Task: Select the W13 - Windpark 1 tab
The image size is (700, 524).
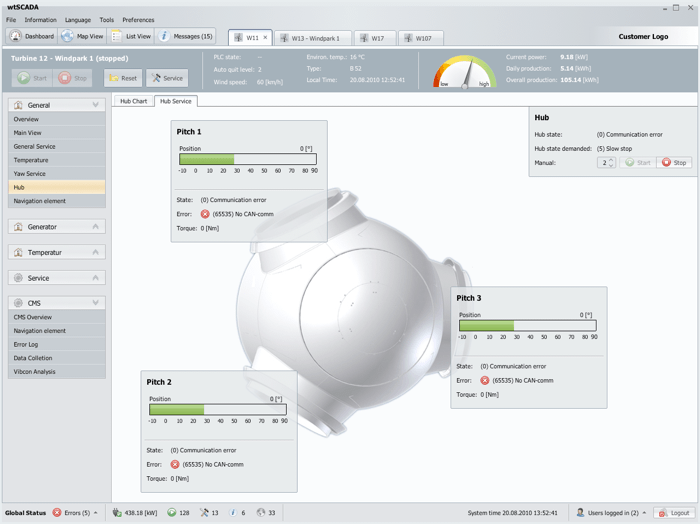Action: 313,38
